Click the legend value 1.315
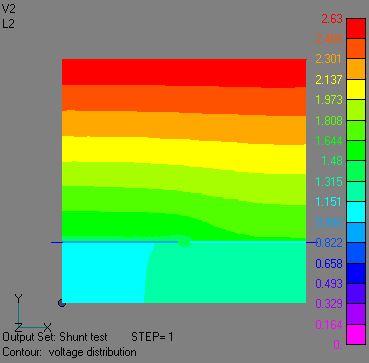The height and width of the screenshot is (363, 369). click(329, 182)
